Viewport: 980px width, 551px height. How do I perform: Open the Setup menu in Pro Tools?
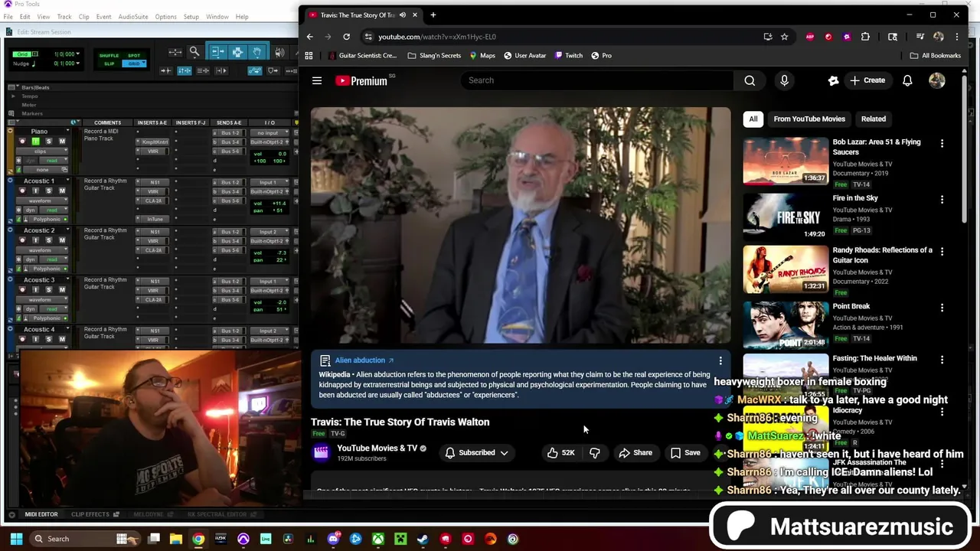coord(191,17)
